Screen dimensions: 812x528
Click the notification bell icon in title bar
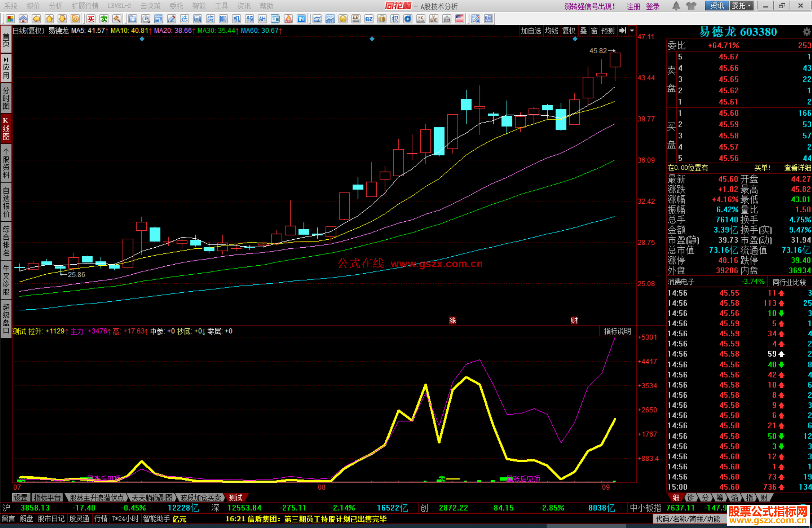676,6
